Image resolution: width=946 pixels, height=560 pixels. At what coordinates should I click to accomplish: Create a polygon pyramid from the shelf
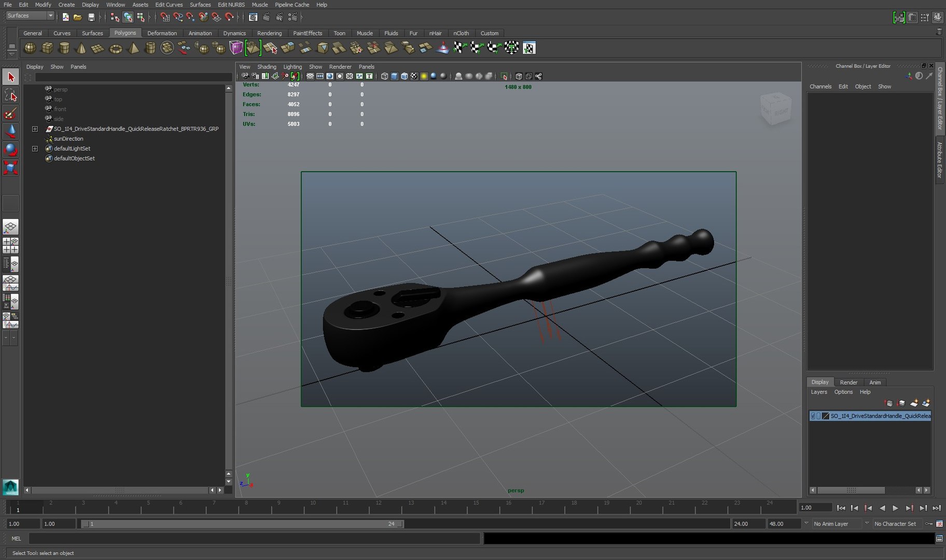pos(133,48)
